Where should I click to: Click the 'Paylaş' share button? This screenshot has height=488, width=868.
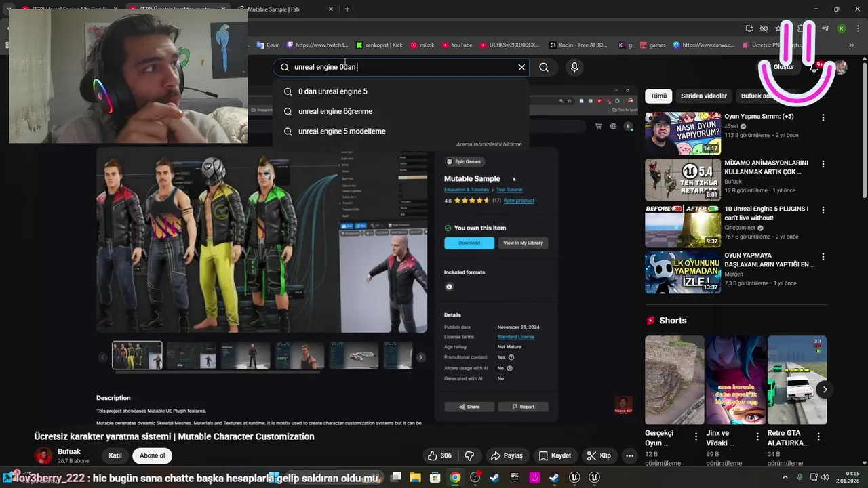pos(507,455)
